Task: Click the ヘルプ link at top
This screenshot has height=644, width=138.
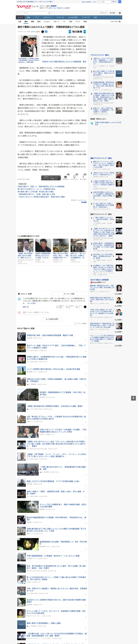Action: (94, 2)
